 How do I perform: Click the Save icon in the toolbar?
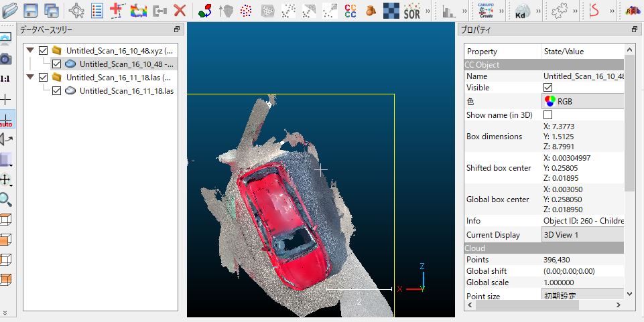click(31, 10)
